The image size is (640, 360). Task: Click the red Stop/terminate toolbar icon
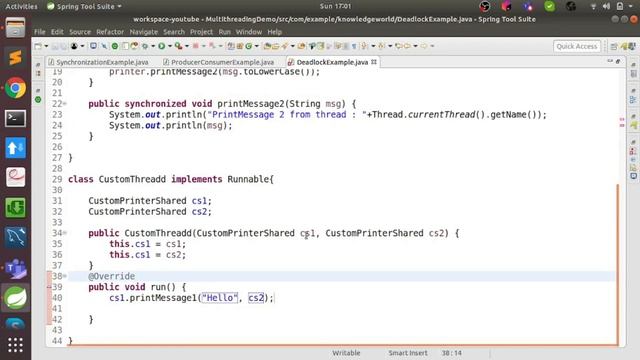(x=196, y=46)
